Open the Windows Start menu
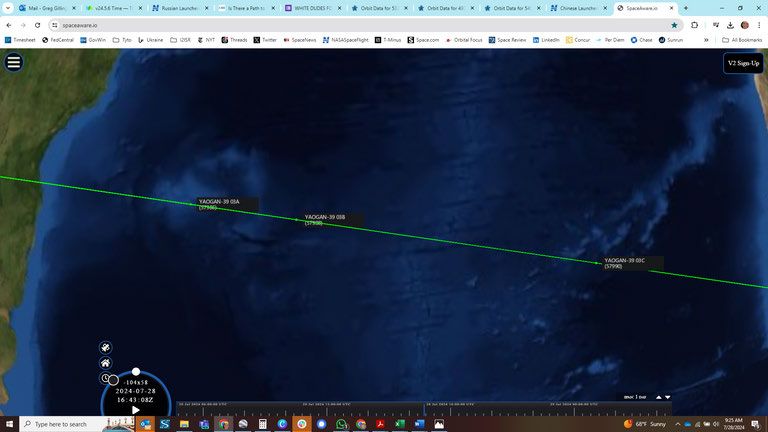The image size is (768, 432). point(9,424)
